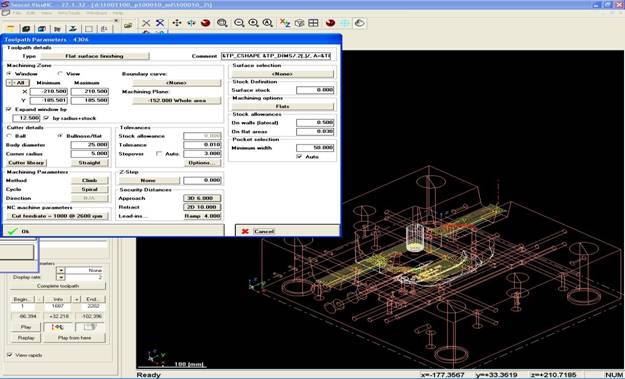This screenshot has height=379, width=625.
Task: Click the Play from here button
Action: coord(75,338)
